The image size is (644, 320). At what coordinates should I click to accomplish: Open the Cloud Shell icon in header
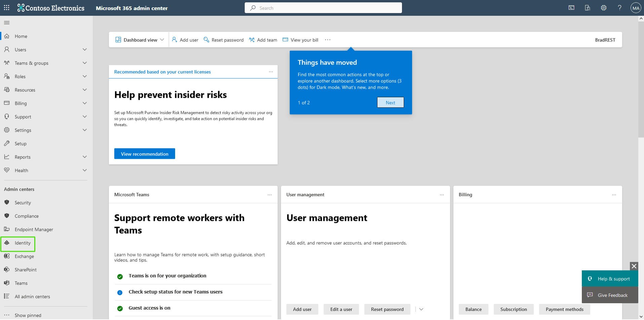[571, 8]
